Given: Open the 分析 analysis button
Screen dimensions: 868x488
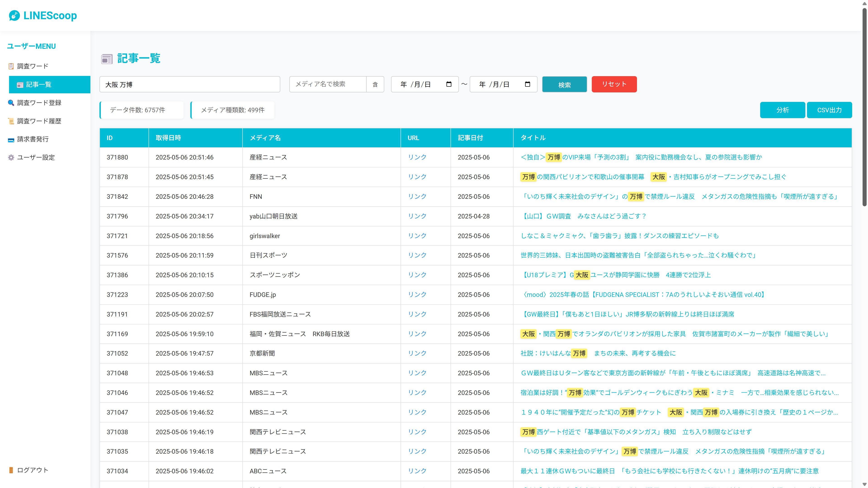Looking at the screenshot, I should pyautogui.click(x=782, y=110).
